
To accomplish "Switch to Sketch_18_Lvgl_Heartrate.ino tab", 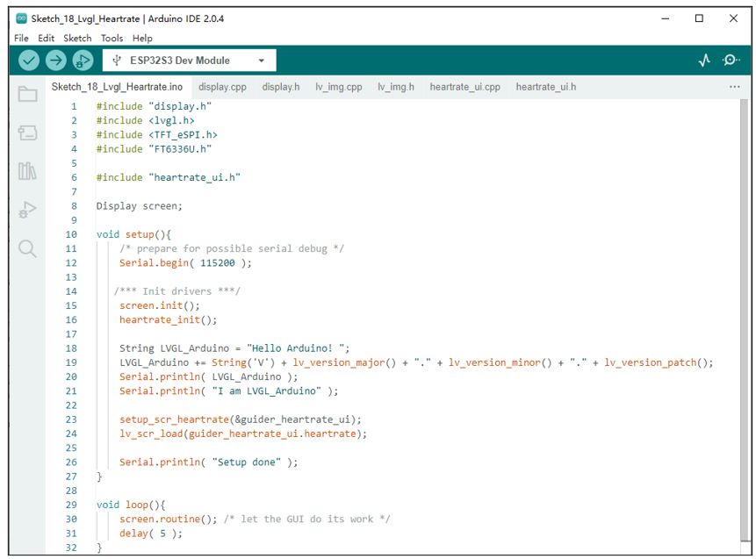I will point(117,87).
